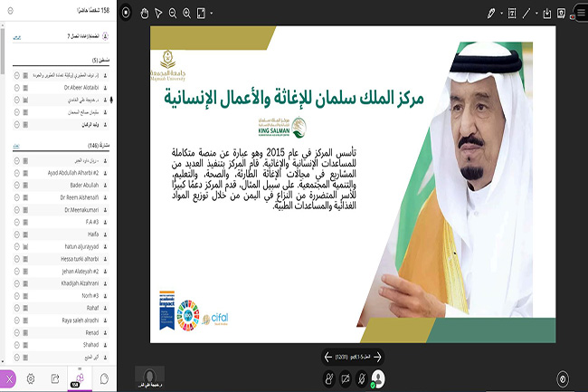Stop sharing with the round stop button

(127, 13)
